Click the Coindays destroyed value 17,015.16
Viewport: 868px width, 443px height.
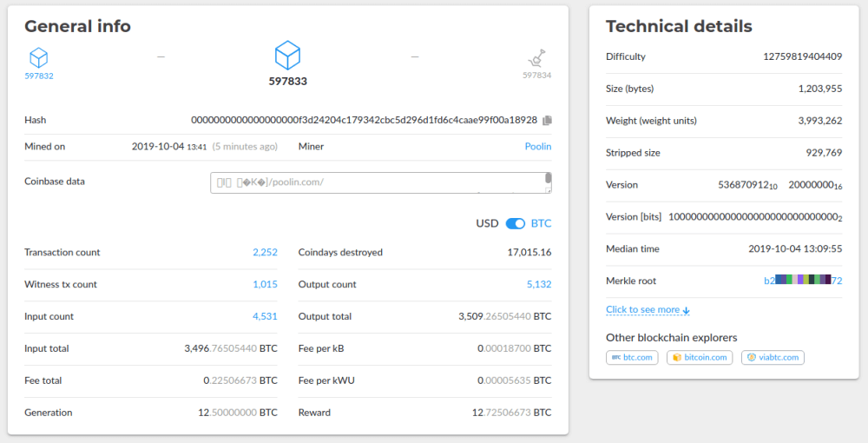pyautogui.click(x=529, y=252)
